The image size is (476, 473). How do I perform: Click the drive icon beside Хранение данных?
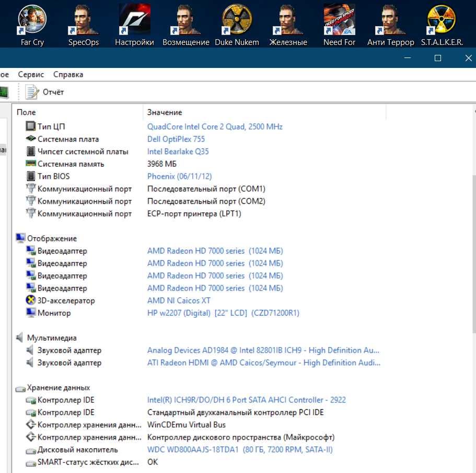pos(20,389)
